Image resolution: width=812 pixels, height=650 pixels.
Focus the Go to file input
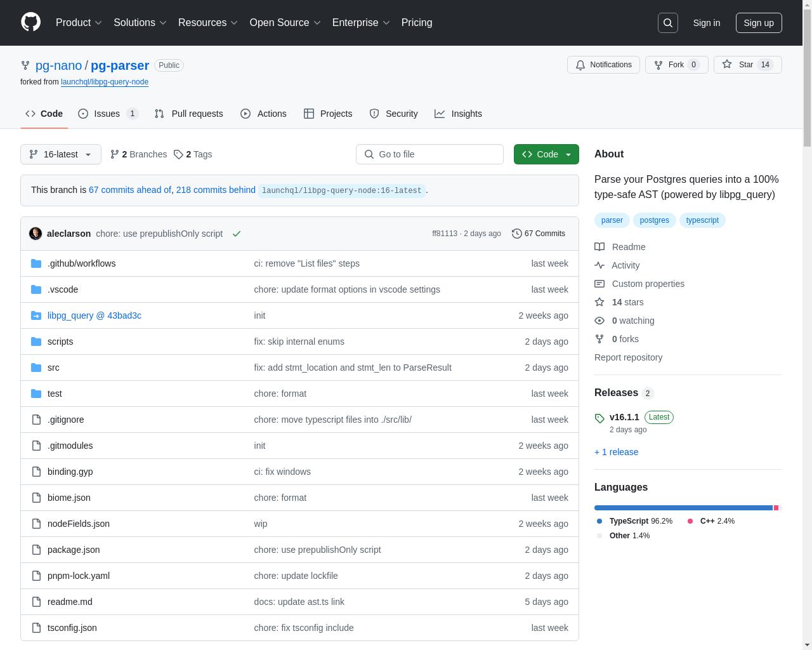(x=429, y=154)
